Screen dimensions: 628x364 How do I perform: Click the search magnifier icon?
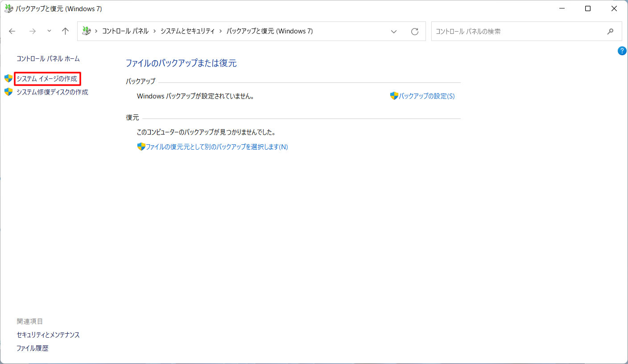click(x=611, y=32)
